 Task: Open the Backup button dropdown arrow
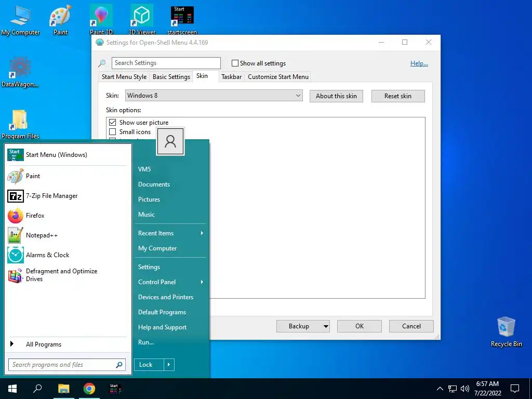pyautogui.click(x=326, y=326)
